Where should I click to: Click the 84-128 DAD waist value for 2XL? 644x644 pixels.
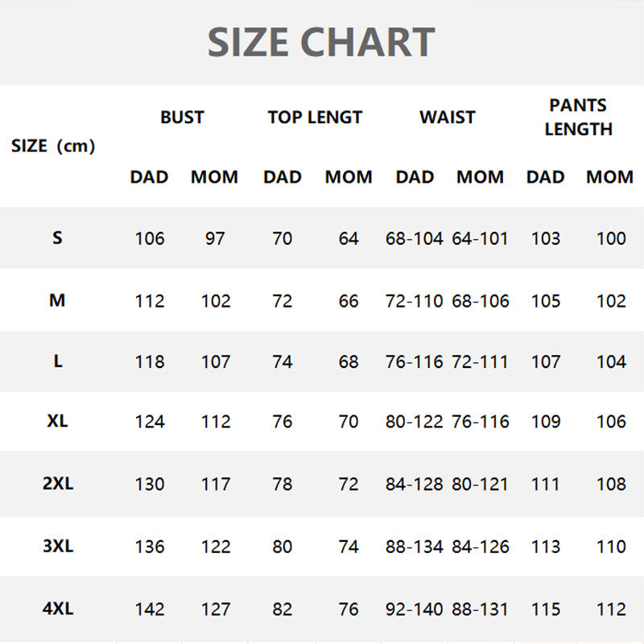(414, 484)
